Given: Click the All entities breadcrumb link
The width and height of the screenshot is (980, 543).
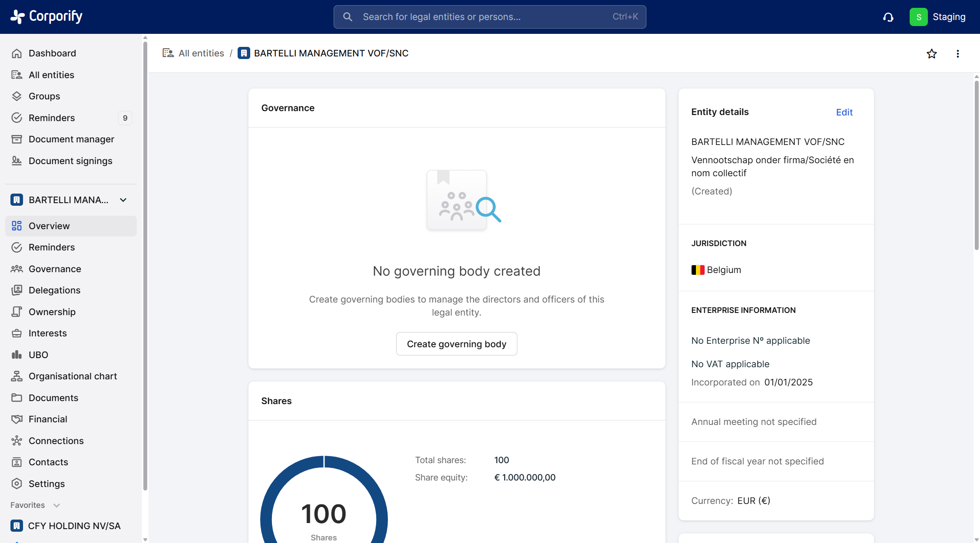Looking at the screenshot, I should pos(201,53).
